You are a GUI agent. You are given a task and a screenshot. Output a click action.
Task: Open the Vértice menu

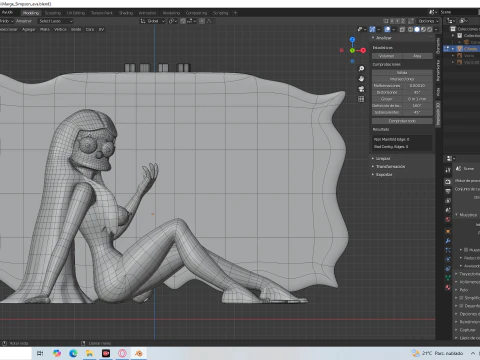pyautogui.click(x=60, y=29)
